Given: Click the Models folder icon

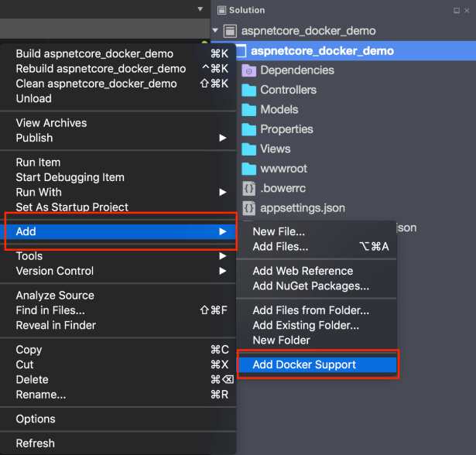Looking at the screenshot, I should tap(248, 110).
